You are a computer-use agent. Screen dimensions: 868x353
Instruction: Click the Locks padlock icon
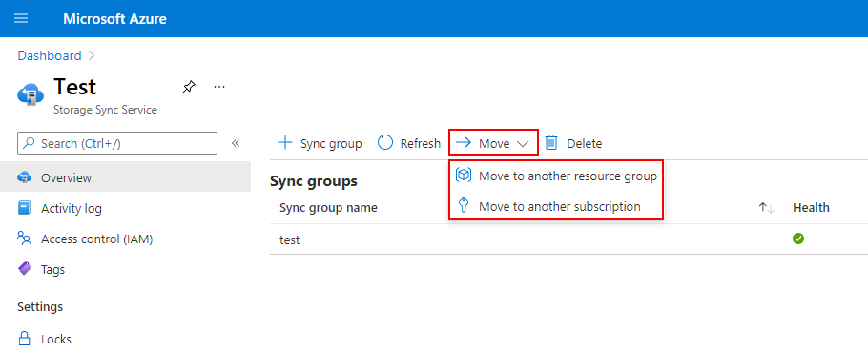pos(25,338)
